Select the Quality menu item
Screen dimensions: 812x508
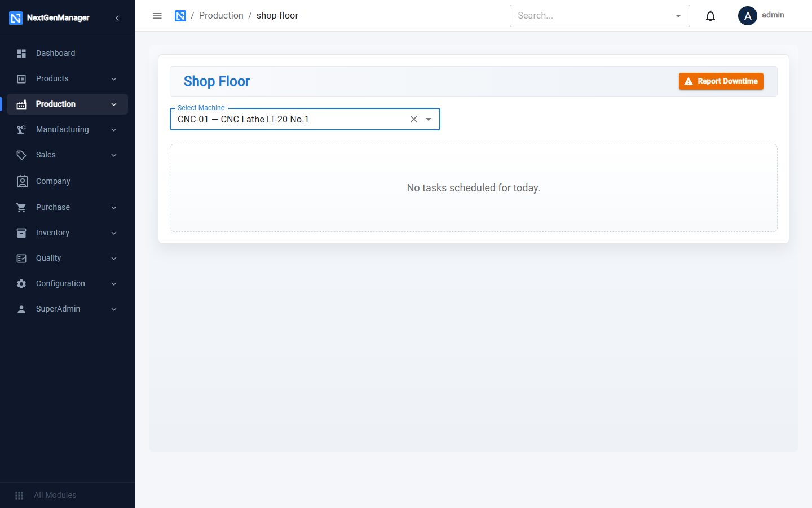coord(67,258)
